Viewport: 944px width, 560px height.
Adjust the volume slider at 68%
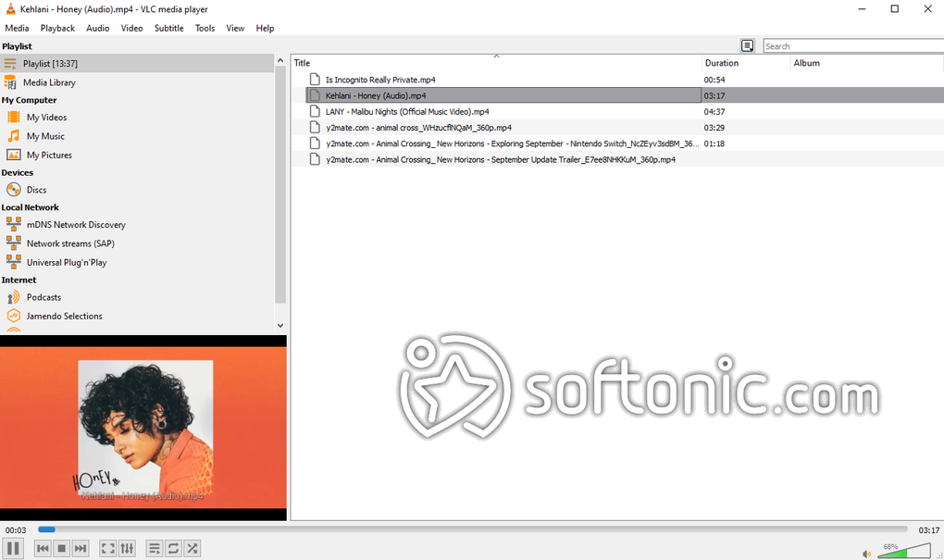tap(904, 551)
